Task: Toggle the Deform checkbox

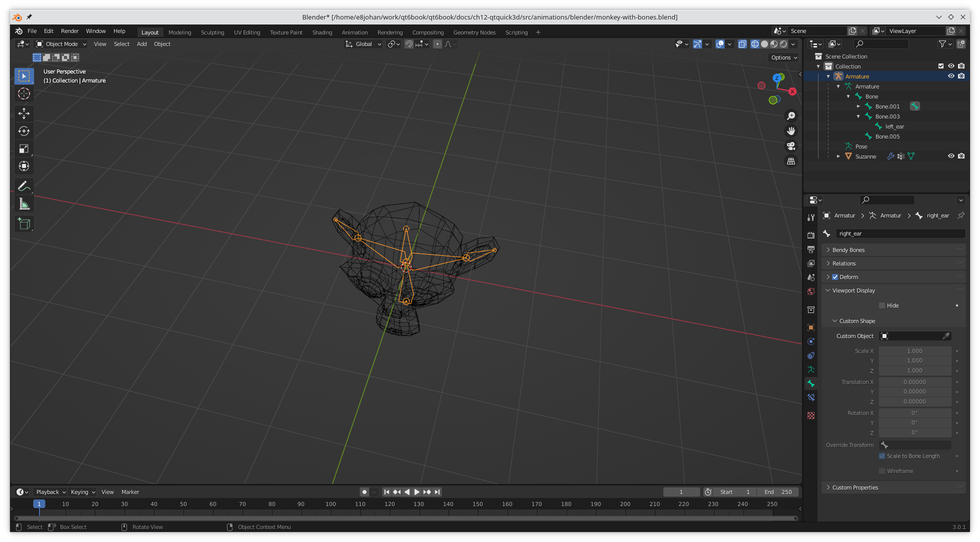Action: tap(835, 277)
